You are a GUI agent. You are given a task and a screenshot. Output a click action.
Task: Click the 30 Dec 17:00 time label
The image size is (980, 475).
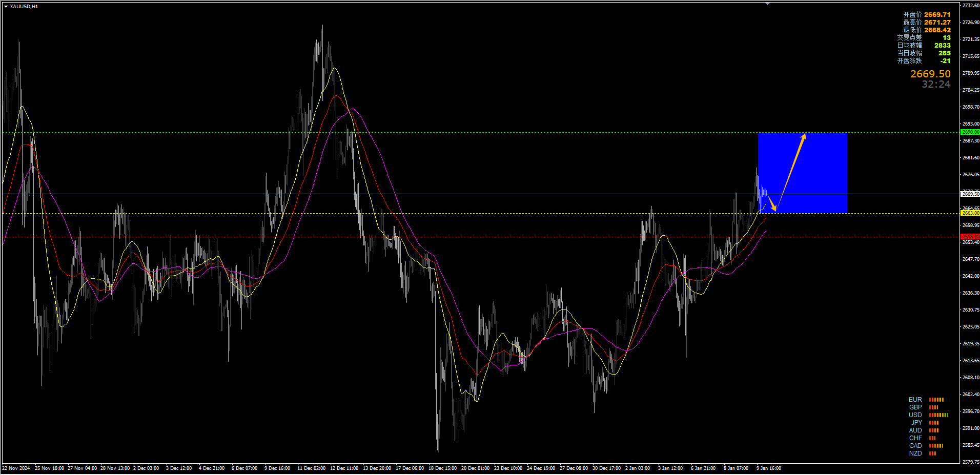point(606,468)
